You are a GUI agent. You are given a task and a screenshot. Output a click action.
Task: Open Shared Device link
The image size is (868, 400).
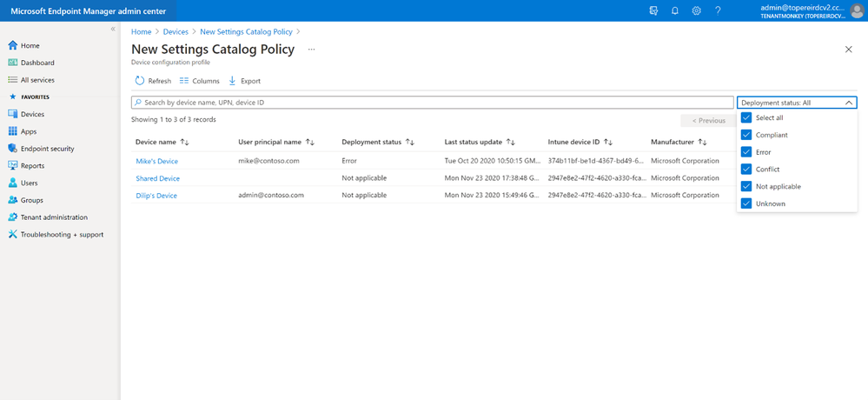tap(158, 178)
